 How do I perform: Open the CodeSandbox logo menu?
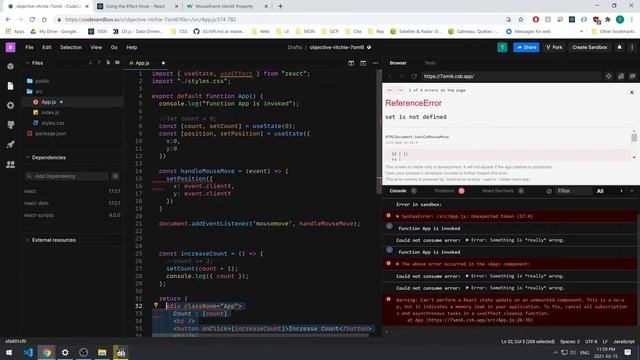[10, 47]
